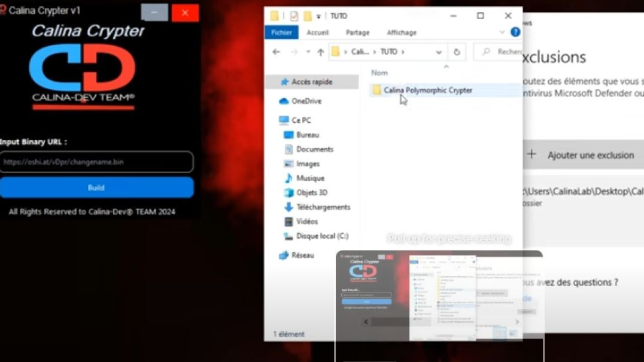Sort by the Nom column header

379,73
